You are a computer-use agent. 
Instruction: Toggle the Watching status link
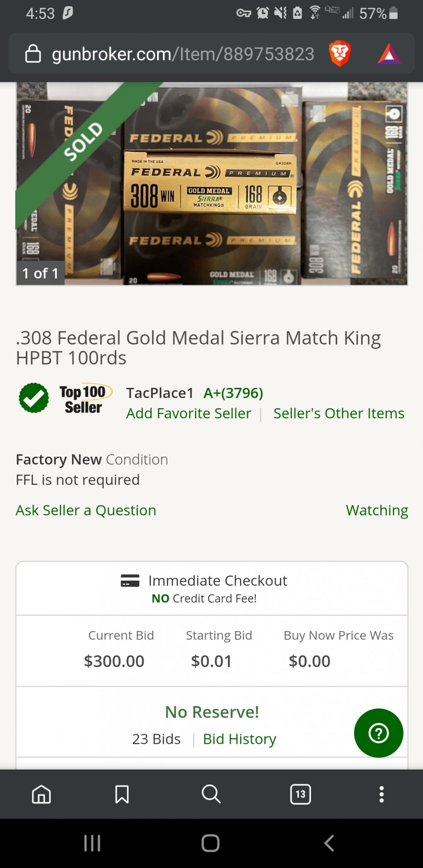click(x=377, y=510)
